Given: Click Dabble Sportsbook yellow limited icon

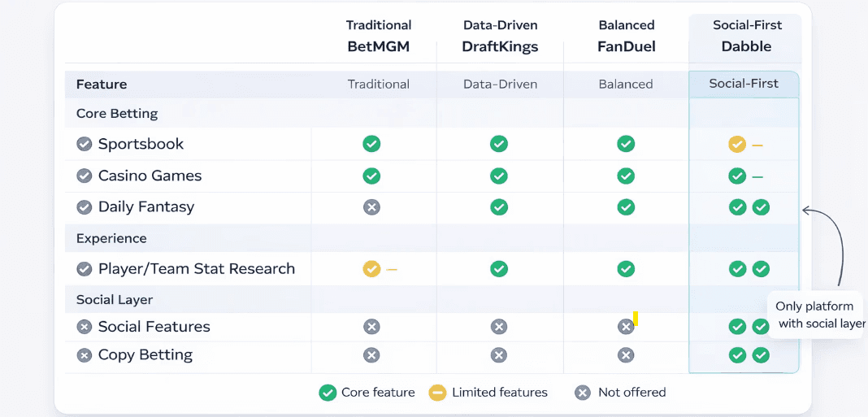Looking at the screenshot, I should [x=737, y=145].
